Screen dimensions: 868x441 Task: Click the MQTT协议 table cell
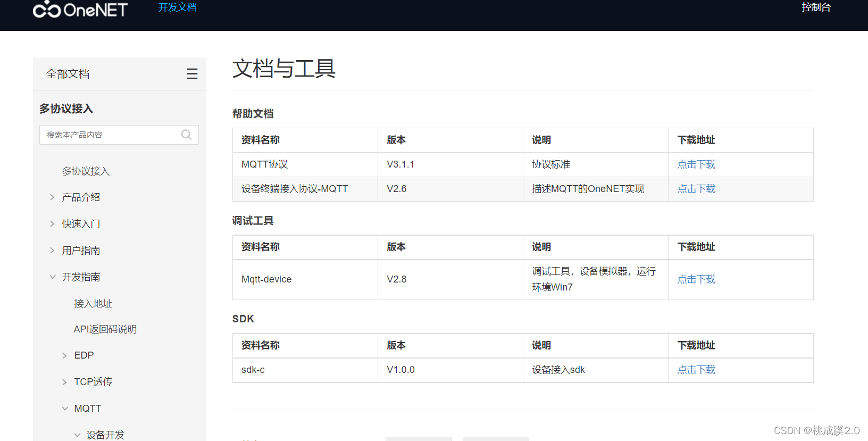(305, 164)
